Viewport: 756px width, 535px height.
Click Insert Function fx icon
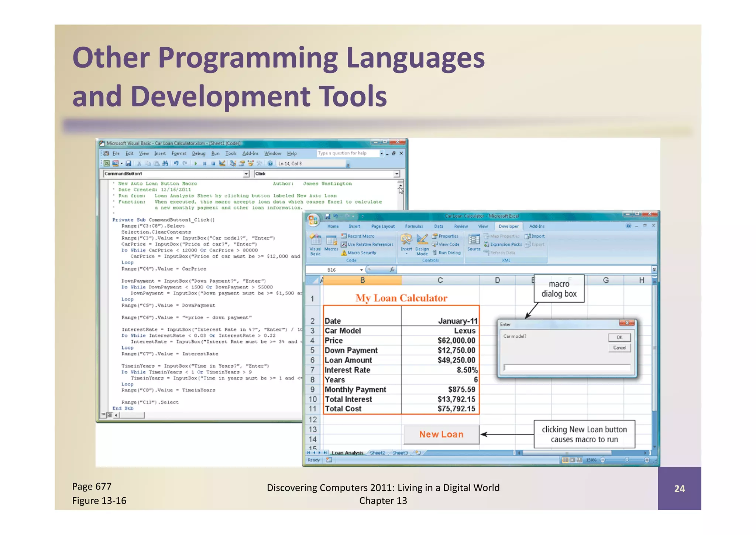click(392, 270)
